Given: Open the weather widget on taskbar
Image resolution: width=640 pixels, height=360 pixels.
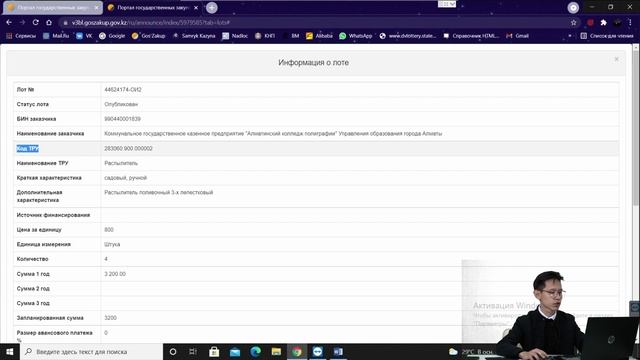Looking at the screenshot, I should click(x=471, y=351).
